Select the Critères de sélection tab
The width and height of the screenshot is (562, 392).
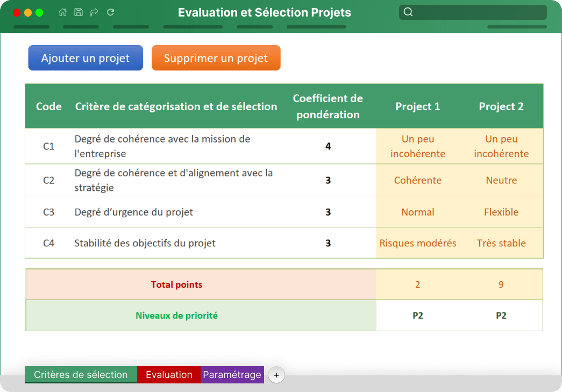(80, 374)
